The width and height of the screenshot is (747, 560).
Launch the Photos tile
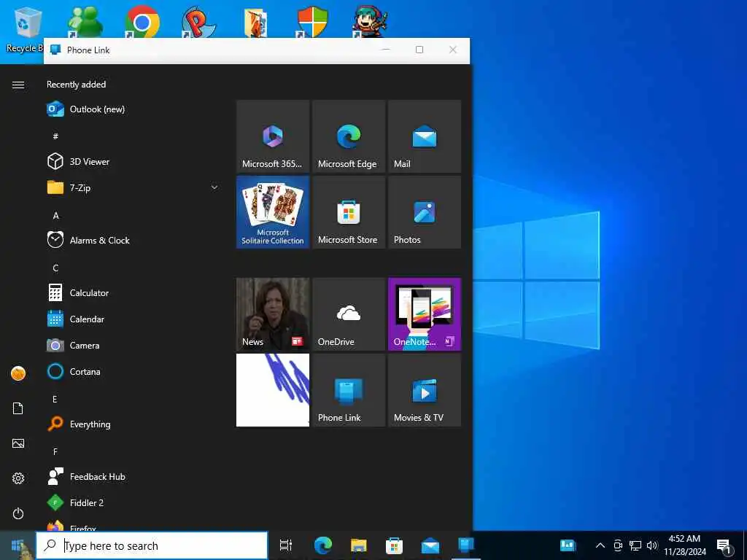(425, 212)
